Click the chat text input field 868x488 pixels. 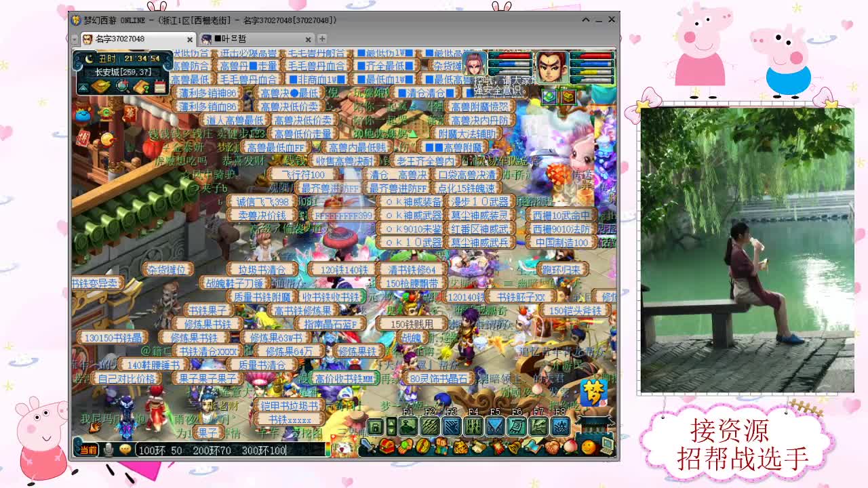pyautogui.click(x=232, y=450)
